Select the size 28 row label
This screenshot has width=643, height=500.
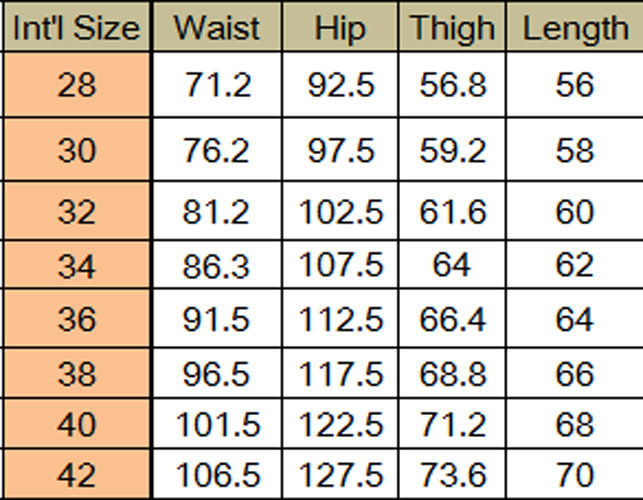click(77, 85)
